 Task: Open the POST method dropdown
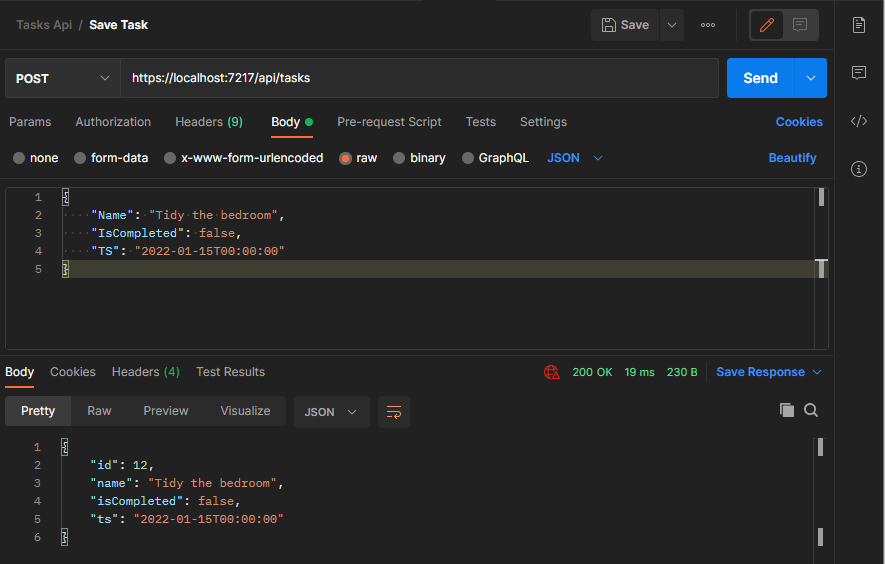coord(63,78)
